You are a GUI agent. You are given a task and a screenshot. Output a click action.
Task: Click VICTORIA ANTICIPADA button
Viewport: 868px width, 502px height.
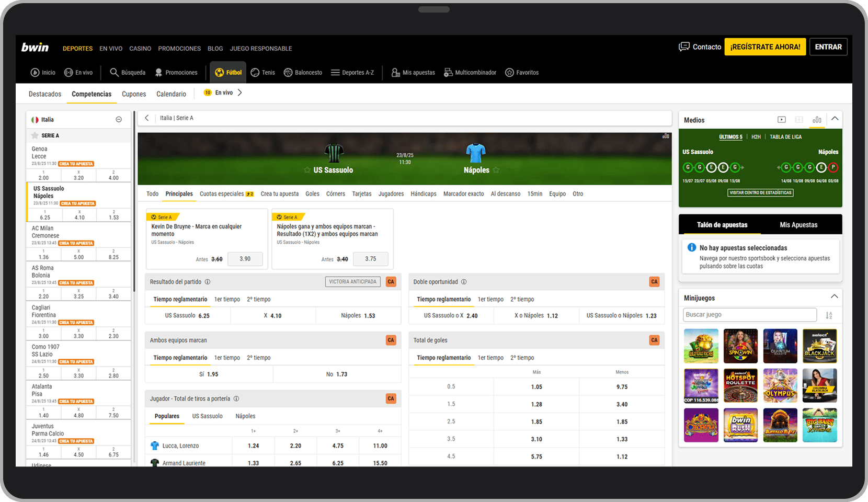click(x=352, y=282)
